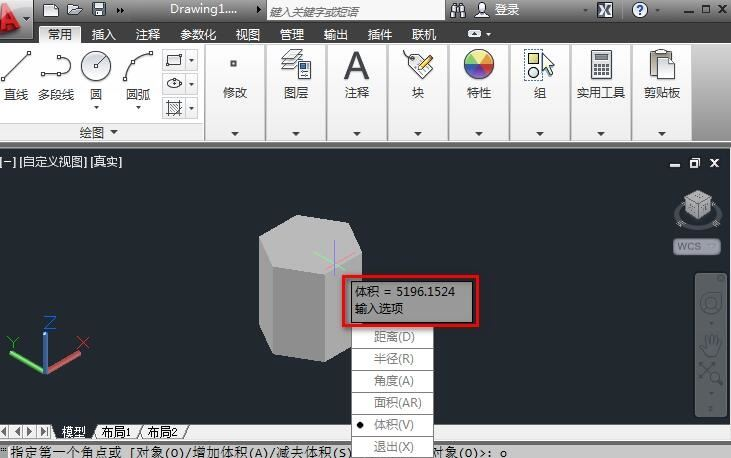Choose 退出(X) from the measure menu
731x458 pixels.
[x=393, y=447]
